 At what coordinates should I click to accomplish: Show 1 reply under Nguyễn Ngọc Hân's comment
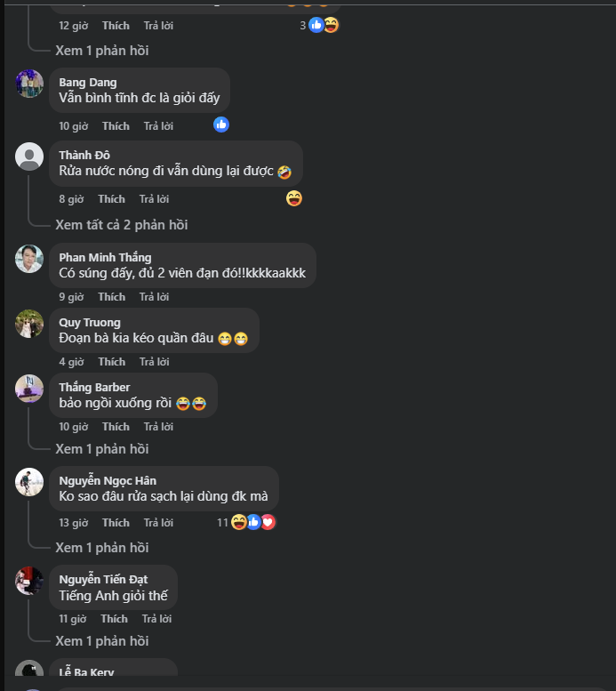point(101,548)
